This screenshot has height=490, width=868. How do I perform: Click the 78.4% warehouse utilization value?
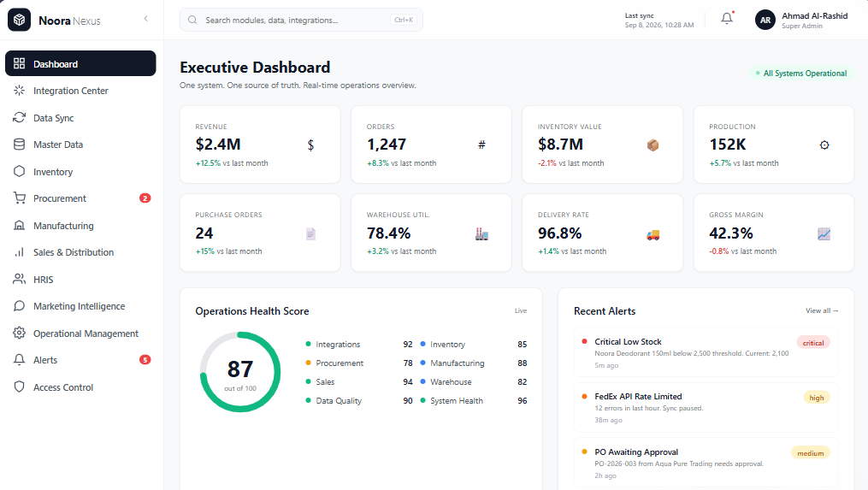point(388,233)
